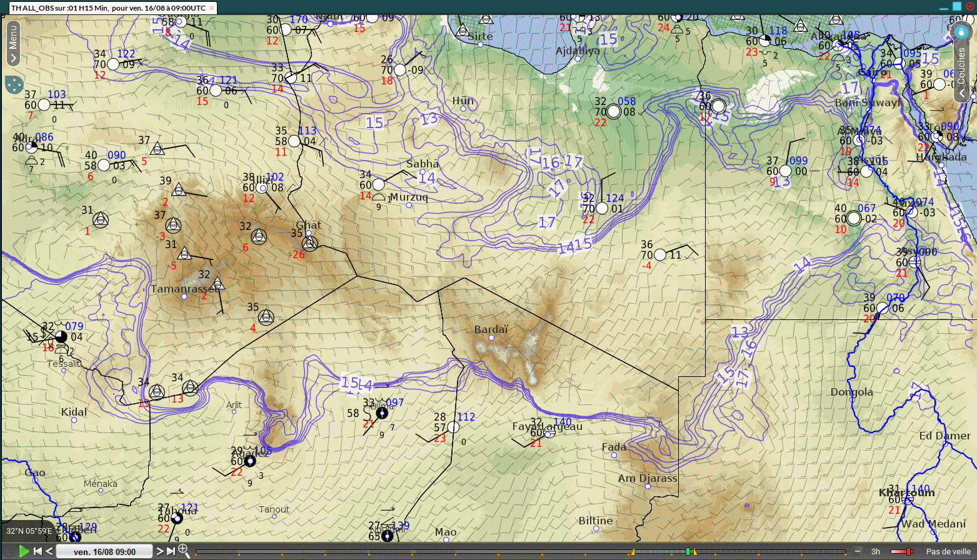The height and width of the screenshot is (560, 977).
Task: Start the animation with the green play button
Action: 24,551
